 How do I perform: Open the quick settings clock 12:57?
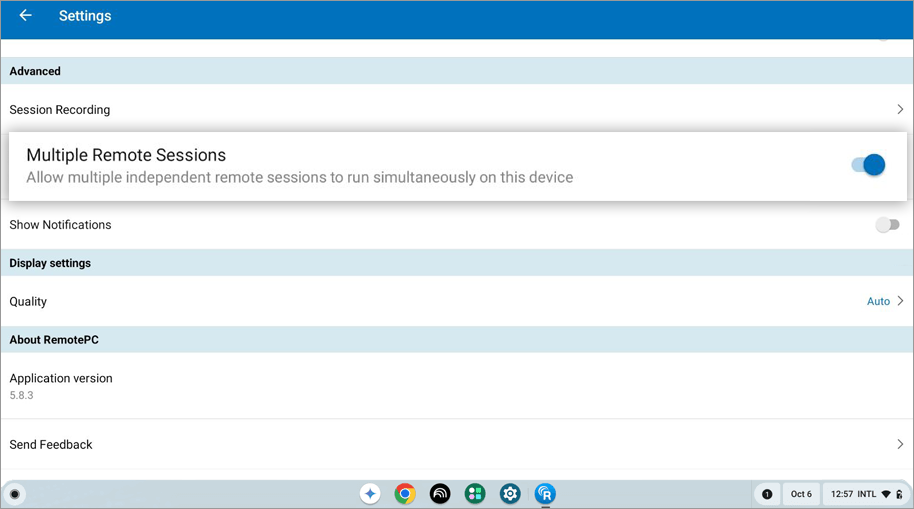[842, 494]
